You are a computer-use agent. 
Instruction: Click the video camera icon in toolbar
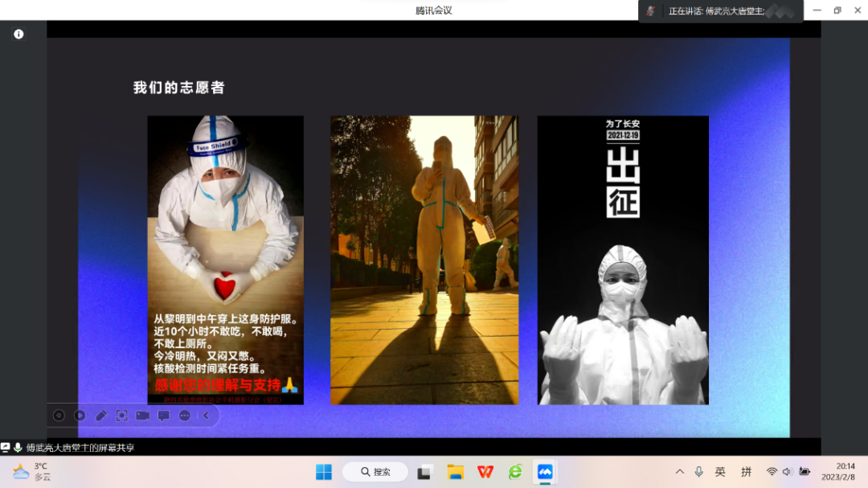tap(142, 416)
